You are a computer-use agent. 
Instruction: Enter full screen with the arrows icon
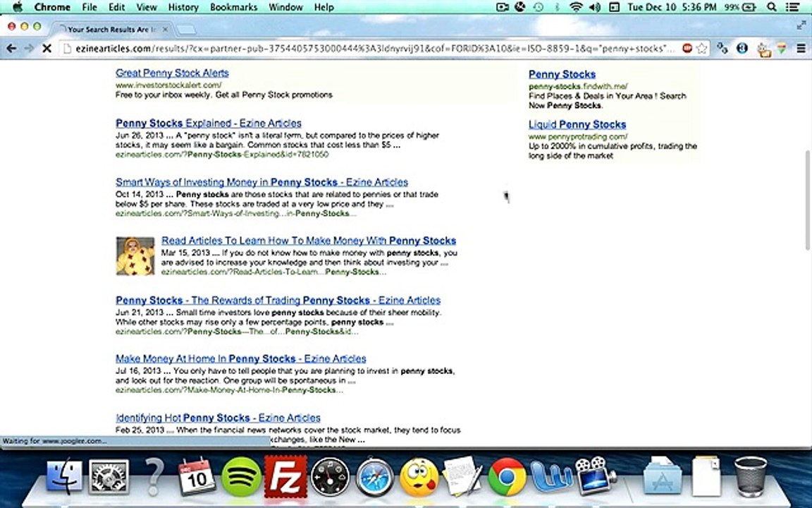[x=801, y=25]
